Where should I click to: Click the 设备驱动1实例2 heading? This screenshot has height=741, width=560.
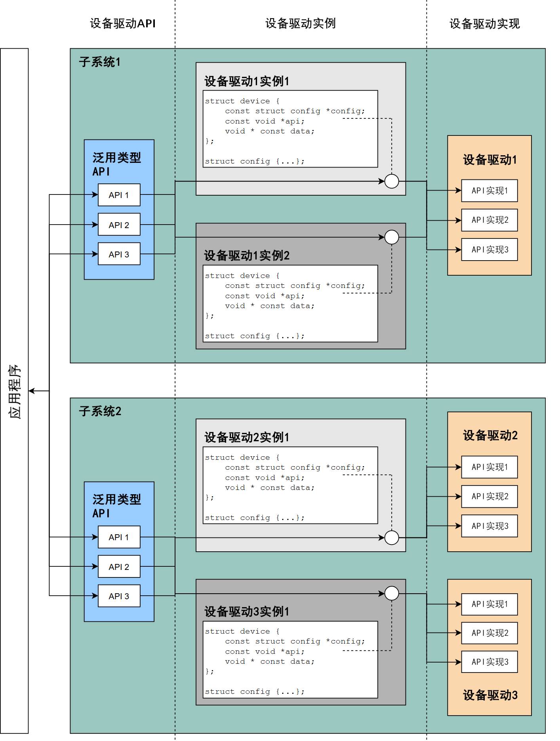pos(246,255)
